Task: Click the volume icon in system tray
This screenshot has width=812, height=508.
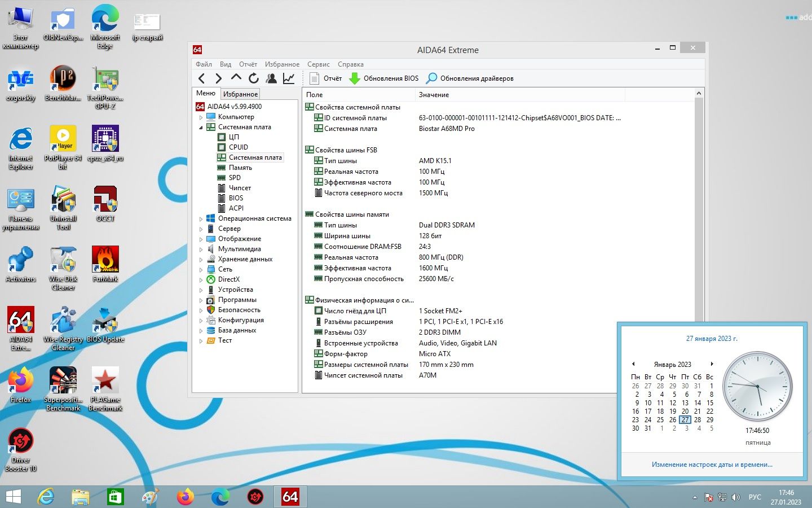Action: [x=735, y=497]
